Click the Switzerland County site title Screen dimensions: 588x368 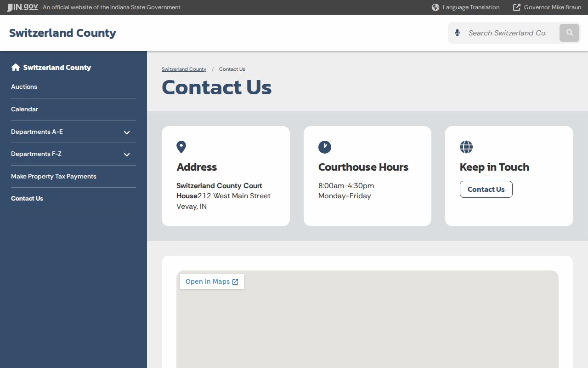tap(62, 33)
